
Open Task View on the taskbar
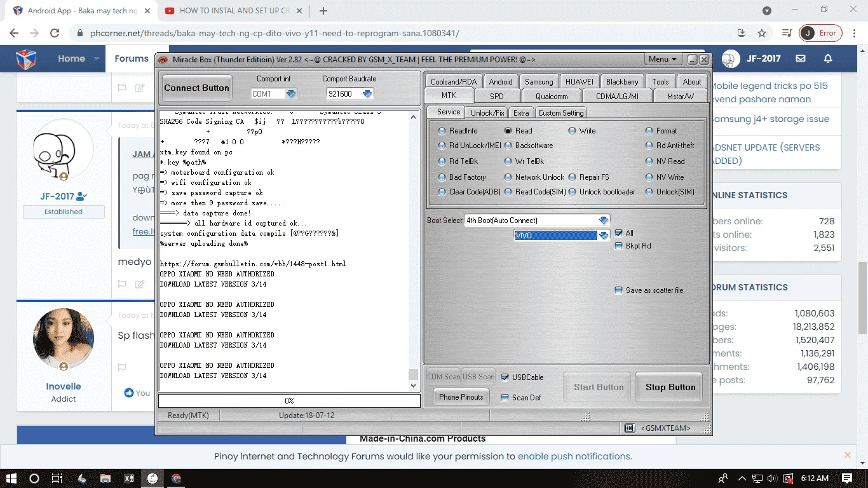tap(57, 478)
